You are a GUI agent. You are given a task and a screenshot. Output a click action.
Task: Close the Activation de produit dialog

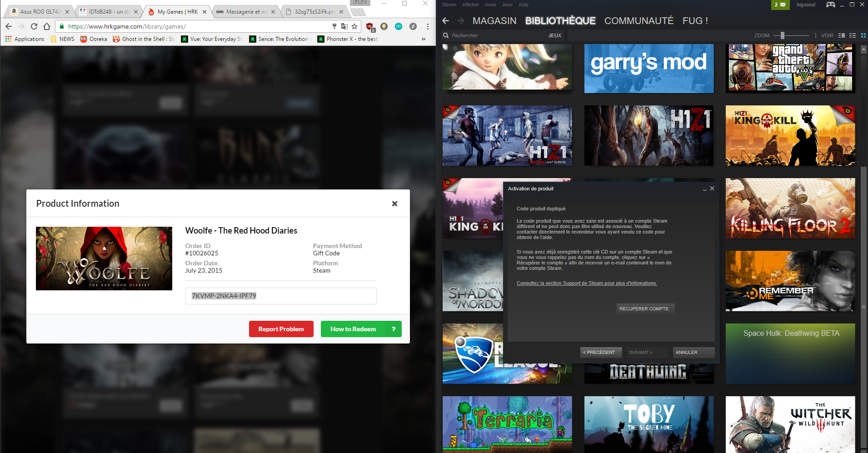[712, 189]
